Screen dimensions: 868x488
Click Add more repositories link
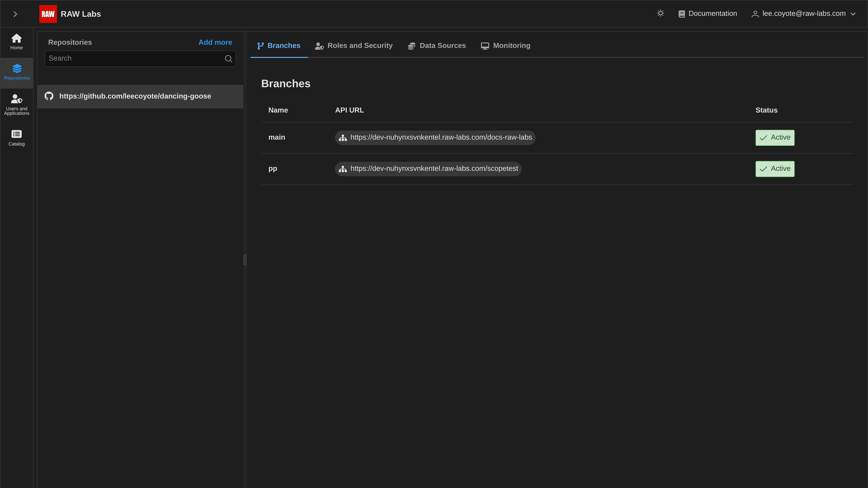(x=215, y=42)
